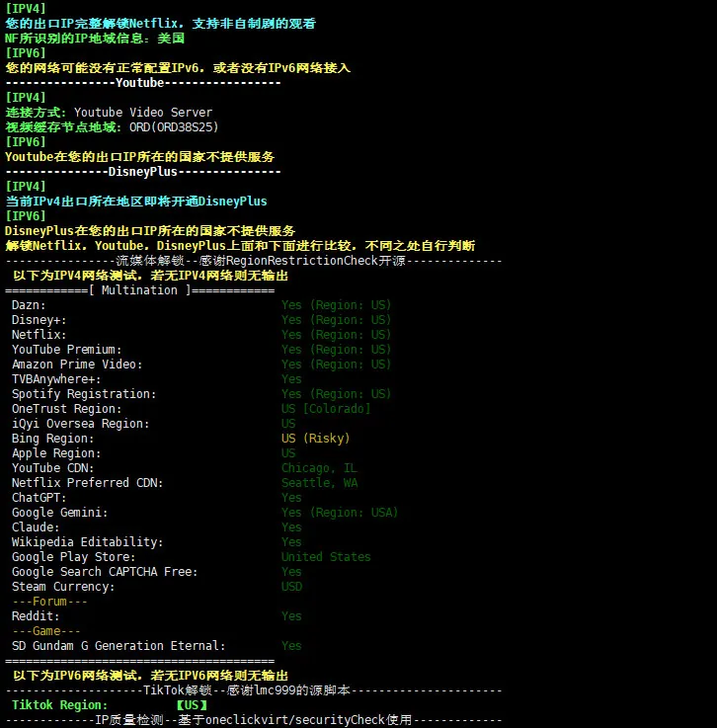Click the 'Multination' header row
The image size is (717, 728).
(139, 290)
